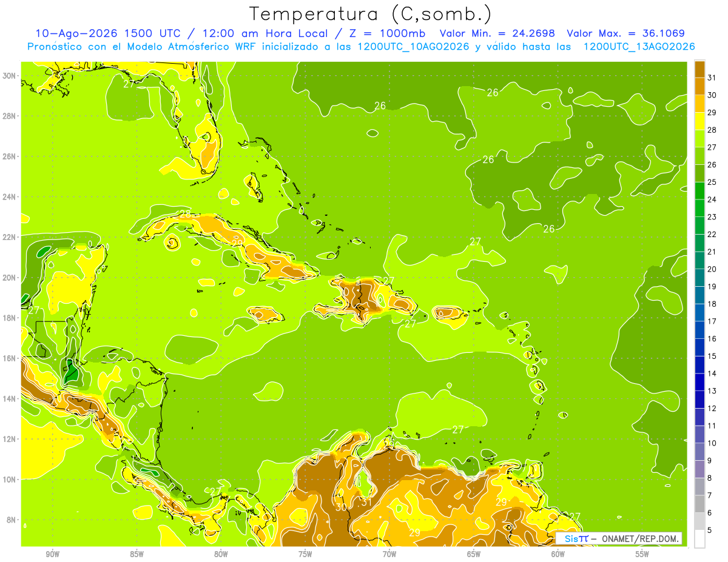Click the color bar label 5

[x=710, y=530]
